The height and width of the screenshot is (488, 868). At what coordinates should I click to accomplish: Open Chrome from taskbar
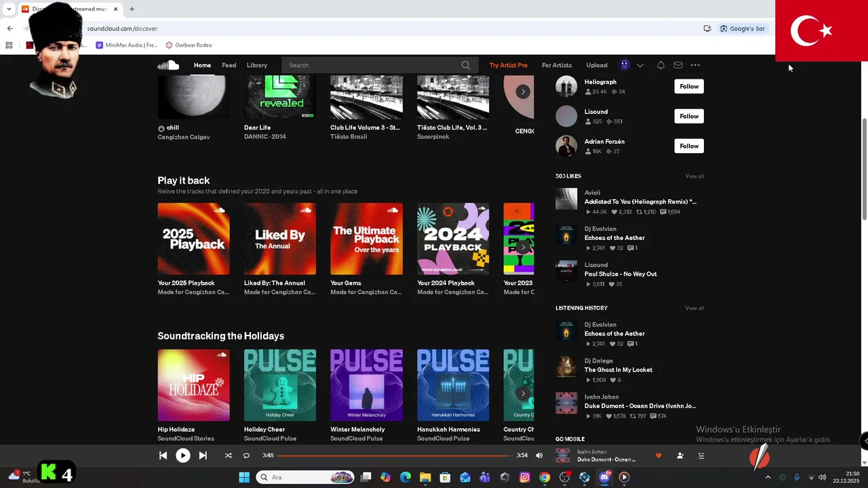[545, 477]
